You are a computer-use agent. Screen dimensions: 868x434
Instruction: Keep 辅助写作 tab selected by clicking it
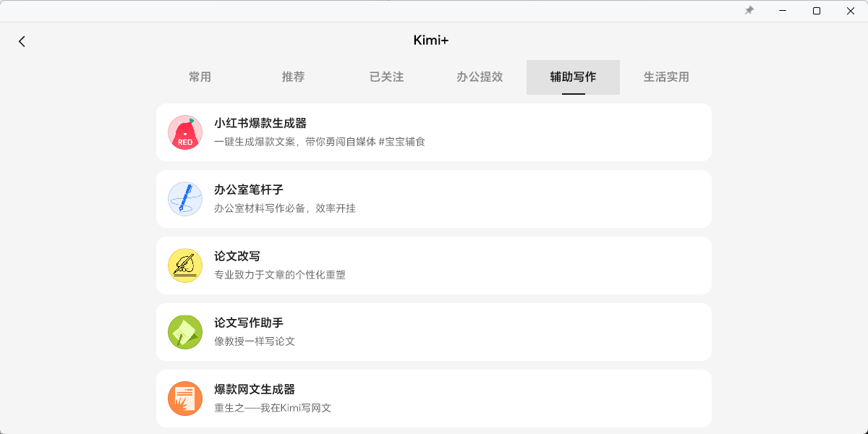[x=573, y=77]
